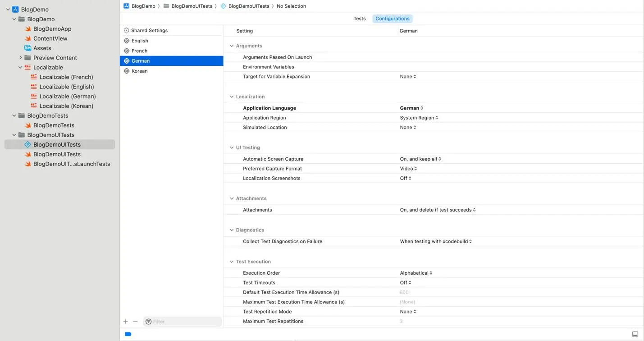The height and width of the screenshot is (341, 644).
Task: Toggle the bottom debug area panel icon
Action: pyautogui.click(x=635, y=334)
